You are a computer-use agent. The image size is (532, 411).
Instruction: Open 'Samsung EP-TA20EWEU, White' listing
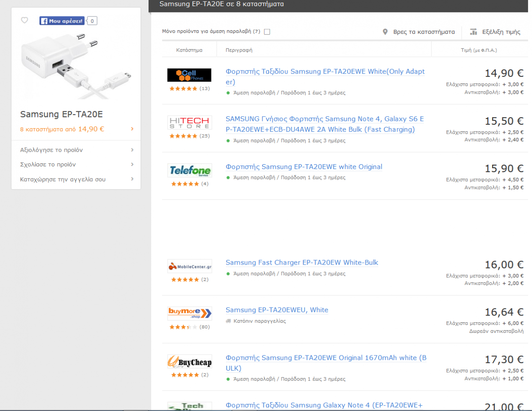[277, 310]
